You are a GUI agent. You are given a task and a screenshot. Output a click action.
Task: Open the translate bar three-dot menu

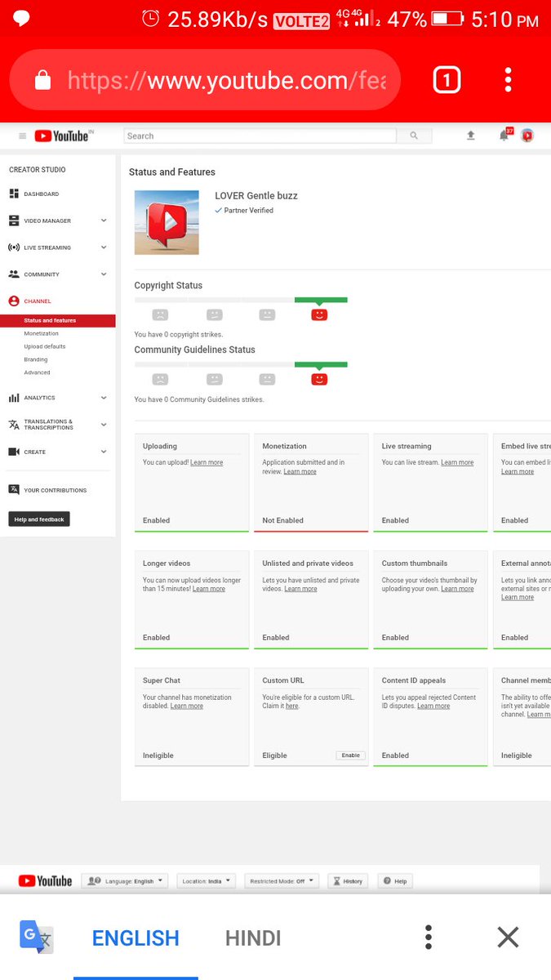(x=429, y=938)
